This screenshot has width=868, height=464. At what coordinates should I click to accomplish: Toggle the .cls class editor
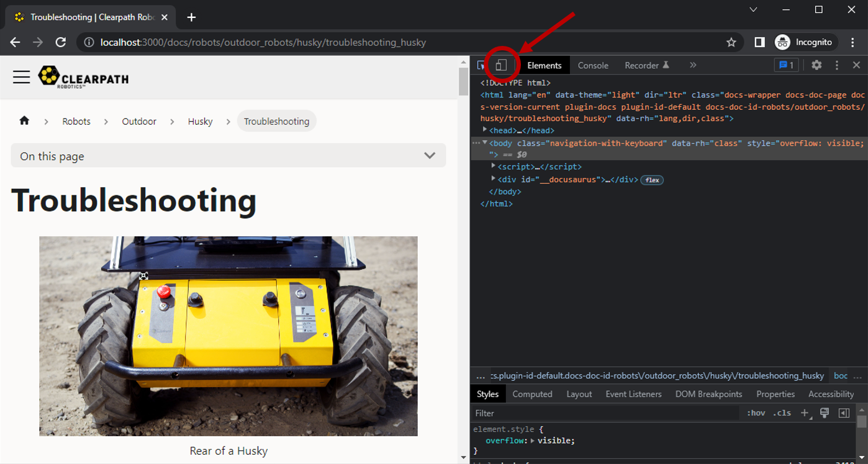tap(782, 413)
